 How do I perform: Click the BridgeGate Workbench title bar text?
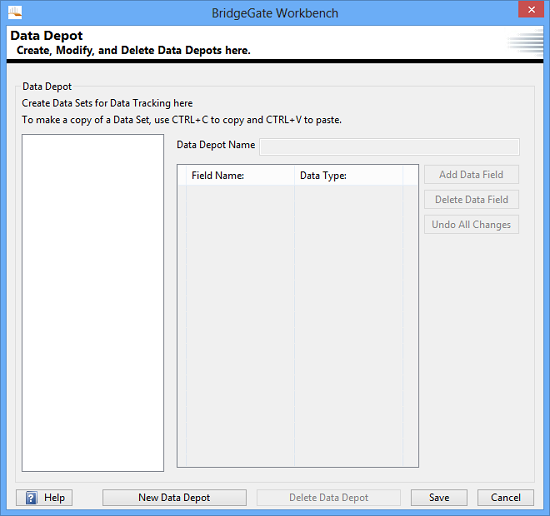pyautogui.click(x=275, y=13)
